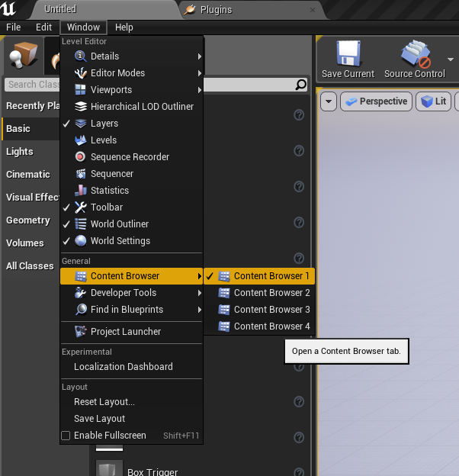This screenshot has height=476, width=459.
Task: Click help icon next to Box Trigger
Action: coord(299,471)
